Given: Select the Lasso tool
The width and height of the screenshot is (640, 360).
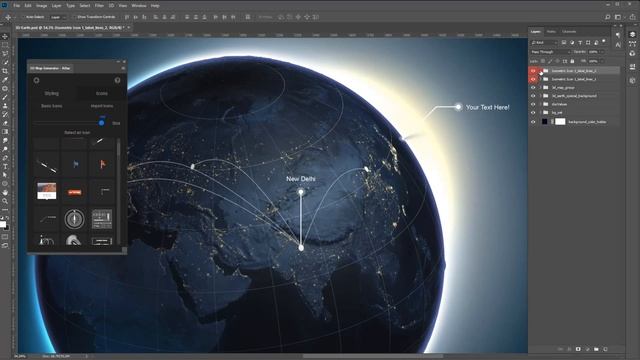Looking at the screenshot, I should pyautogui.click(x=5, y=53).
